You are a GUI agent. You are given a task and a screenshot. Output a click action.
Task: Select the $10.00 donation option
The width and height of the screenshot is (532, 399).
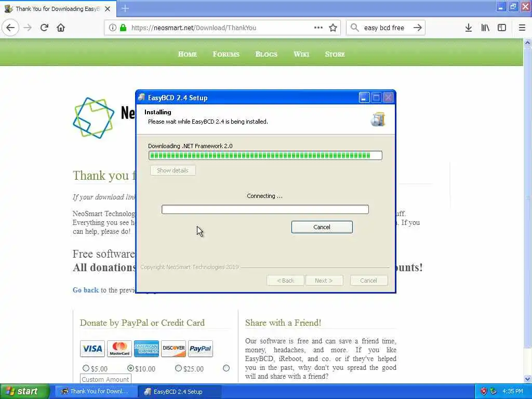pyautogui.click(x=130, y=368)
